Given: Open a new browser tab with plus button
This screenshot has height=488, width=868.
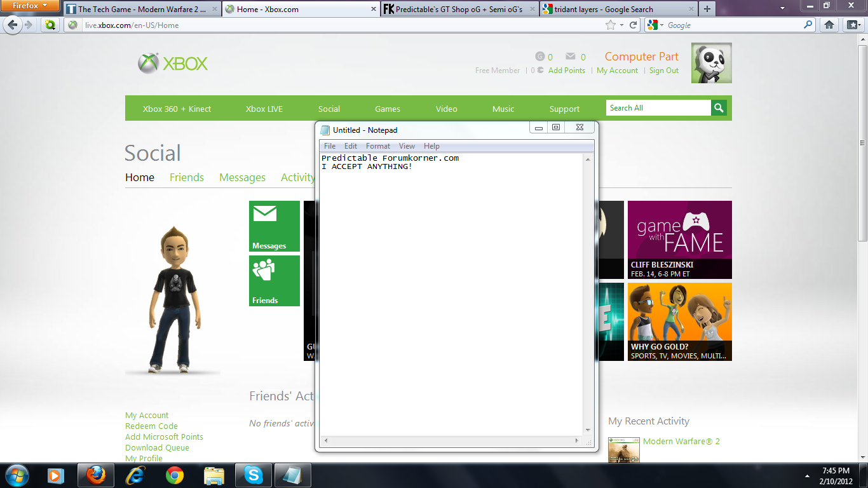Looking at the screenshot, I should click(707, 10).
